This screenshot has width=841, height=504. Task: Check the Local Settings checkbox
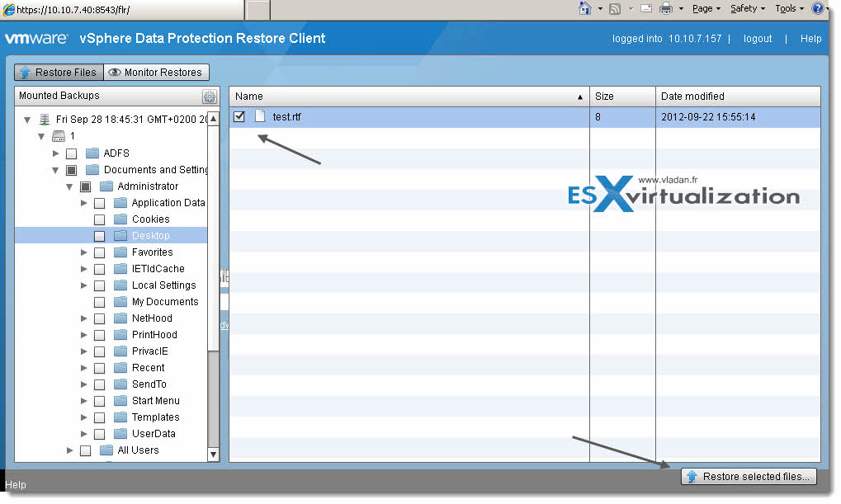pos(99,285)
